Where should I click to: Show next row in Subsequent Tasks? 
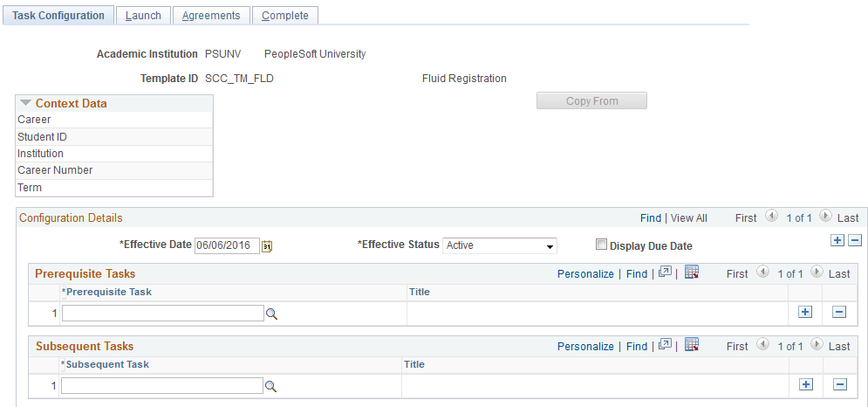pyautogui.click(x=816, y=344)
